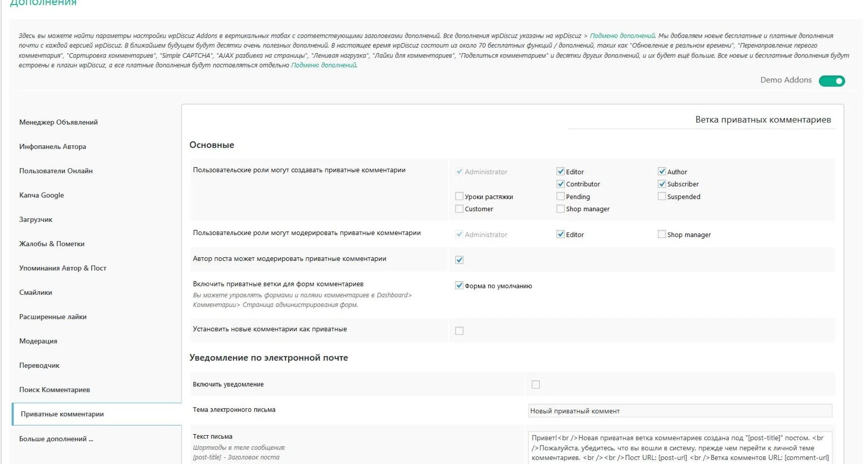This screenshot has width=868, height=464.
Task: Uncheck the Subscriber role
Action: 662,184
